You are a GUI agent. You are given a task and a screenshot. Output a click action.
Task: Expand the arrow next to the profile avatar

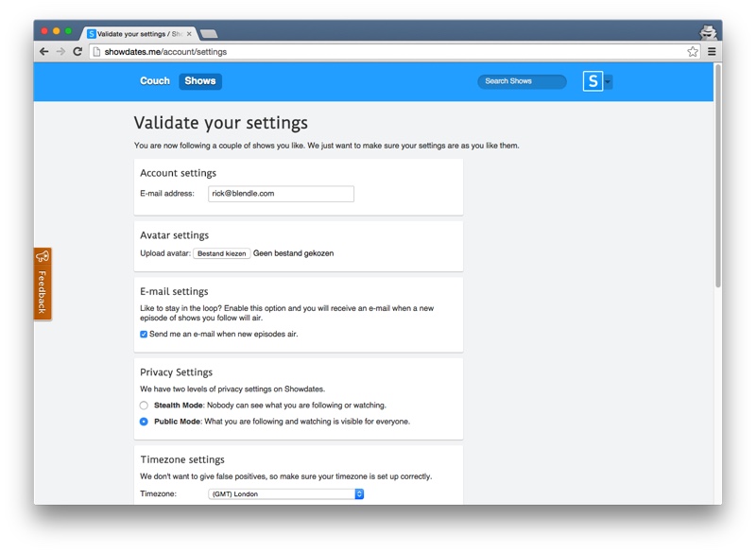pyautogui.click(x=609, y=82)
